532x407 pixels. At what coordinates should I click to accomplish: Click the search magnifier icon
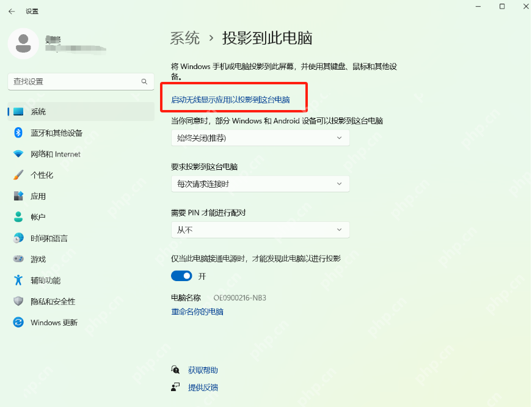tap(144, 81)
